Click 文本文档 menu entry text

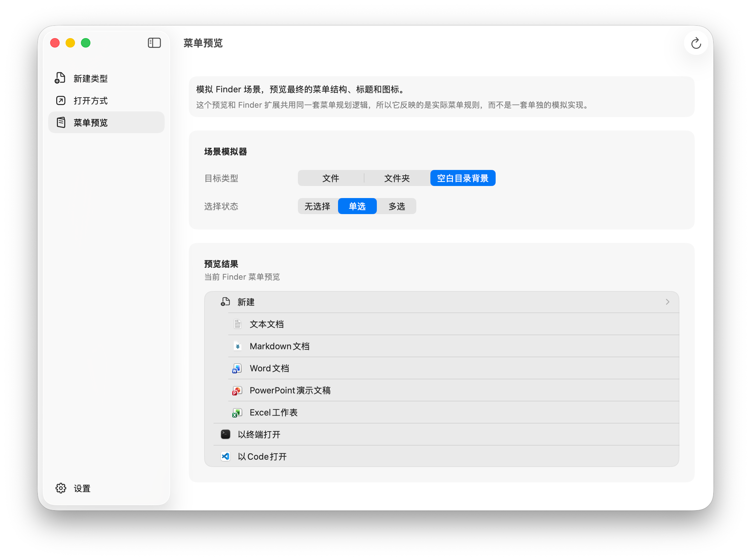coord(266,324)
